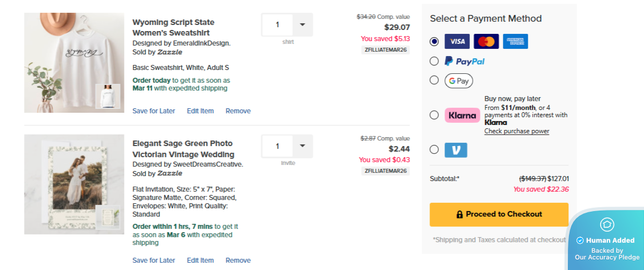
Task: Open the Human Added accuracy pledge badge
Action: tap(606, 240)
